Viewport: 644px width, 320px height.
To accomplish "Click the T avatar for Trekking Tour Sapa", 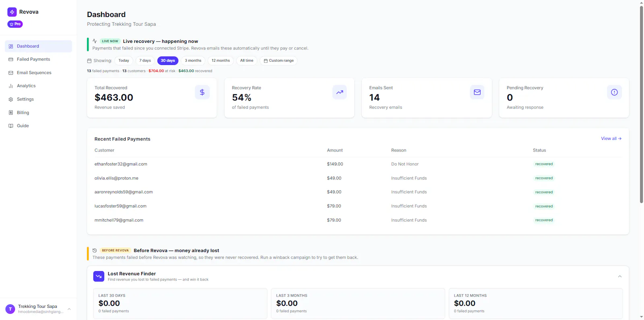I will pyautogui.click(x=10, y=309).
